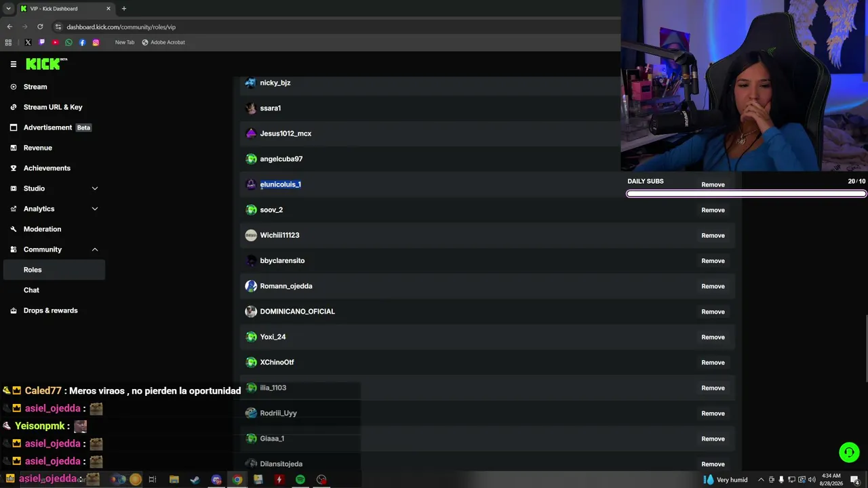The width and height of the screenshot is (868, 488).
Task: Open the Windows notification center
Action: pos(854,480)
